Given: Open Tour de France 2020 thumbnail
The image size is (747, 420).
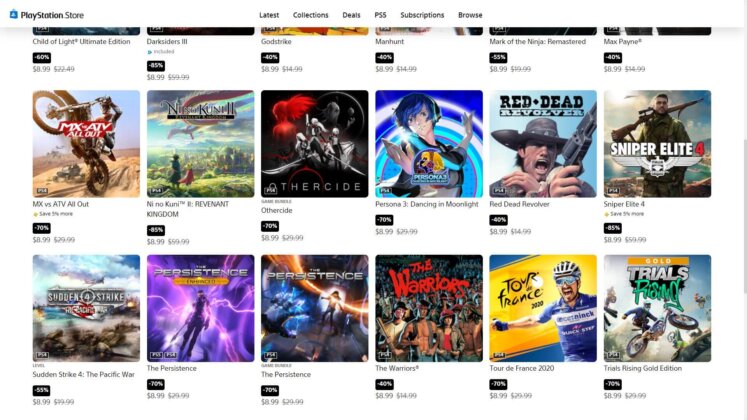Looking at the screenshot, I should tap(543, 308).
